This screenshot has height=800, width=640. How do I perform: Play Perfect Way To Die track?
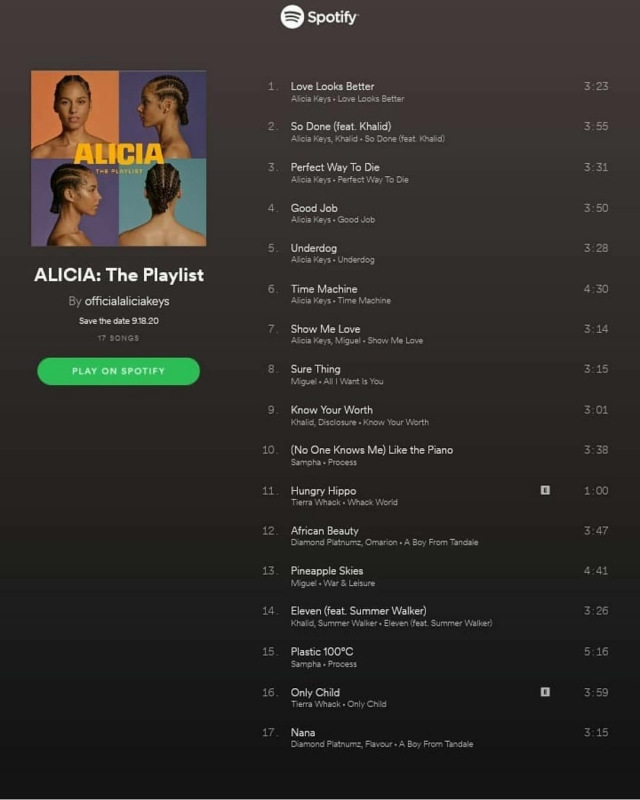pyautogui.click(x=335, y=167)
